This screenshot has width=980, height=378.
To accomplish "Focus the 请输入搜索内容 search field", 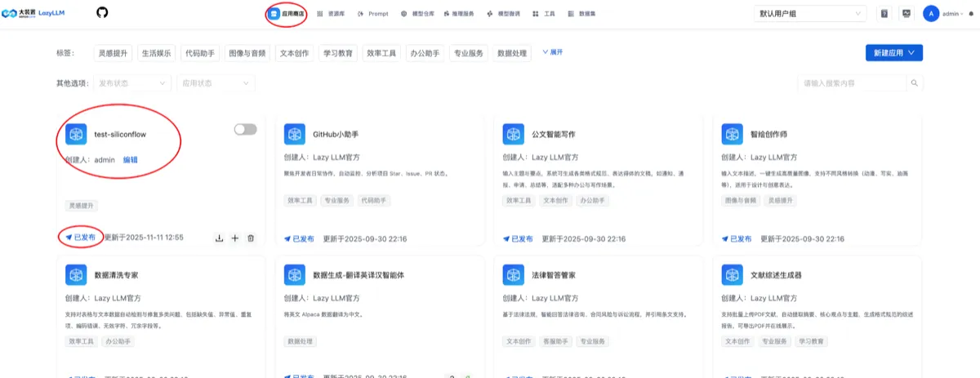I will click(852, 83).
